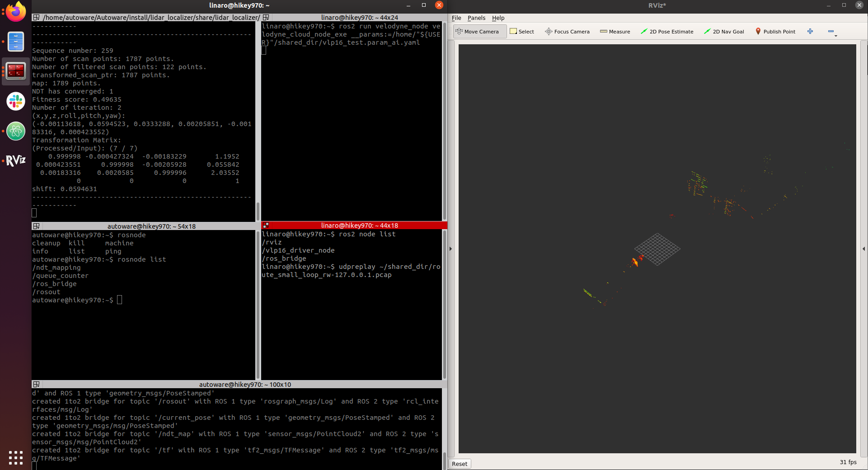Enable the Measure tool

coord(615,32)
